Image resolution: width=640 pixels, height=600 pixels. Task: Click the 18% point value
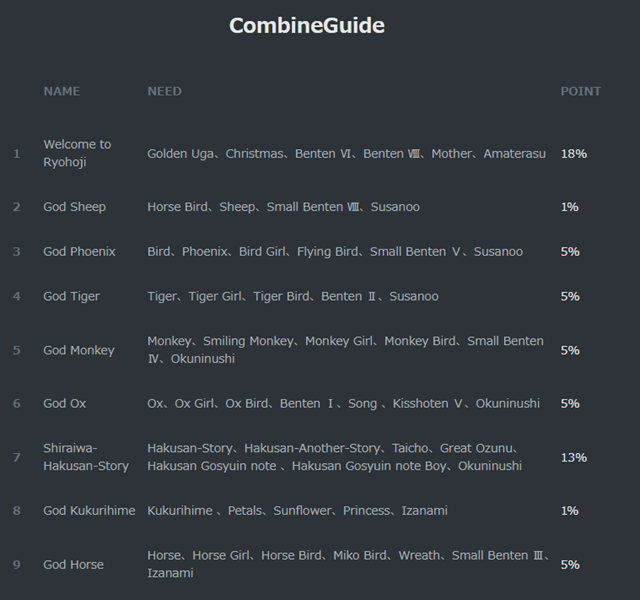point(573,154)
